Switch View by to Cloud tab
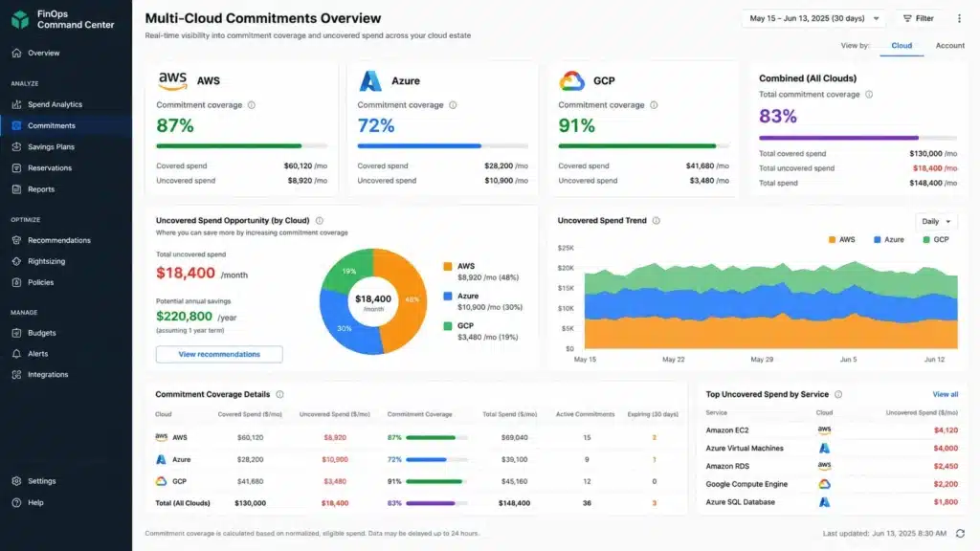 coord(902,46)
